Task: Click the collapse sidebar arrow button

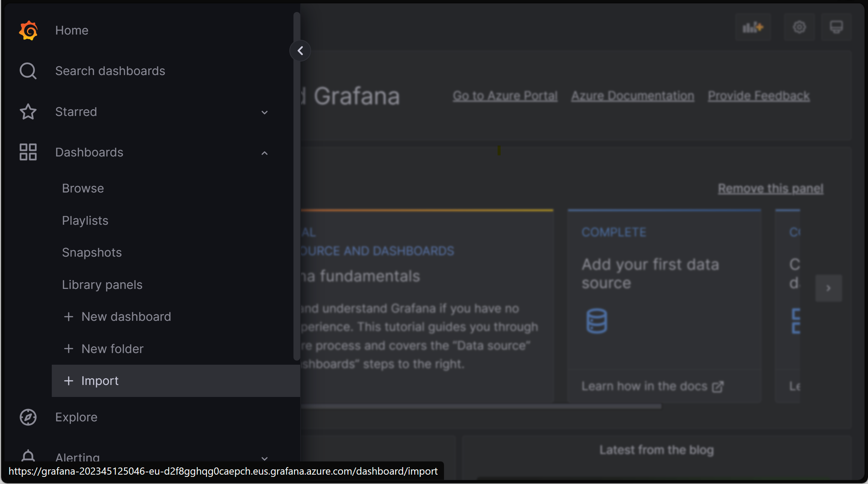Action: 301,50
